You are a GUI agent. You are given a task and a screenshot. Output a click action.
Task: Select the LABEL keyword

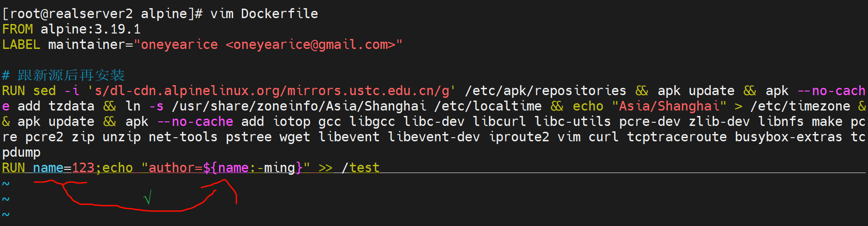pos(21,45)
